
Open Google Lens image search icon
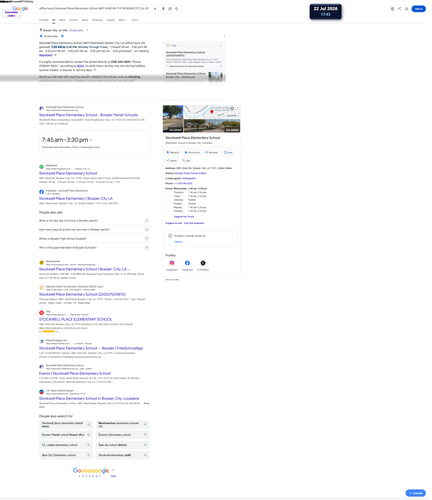click(170, 9)
